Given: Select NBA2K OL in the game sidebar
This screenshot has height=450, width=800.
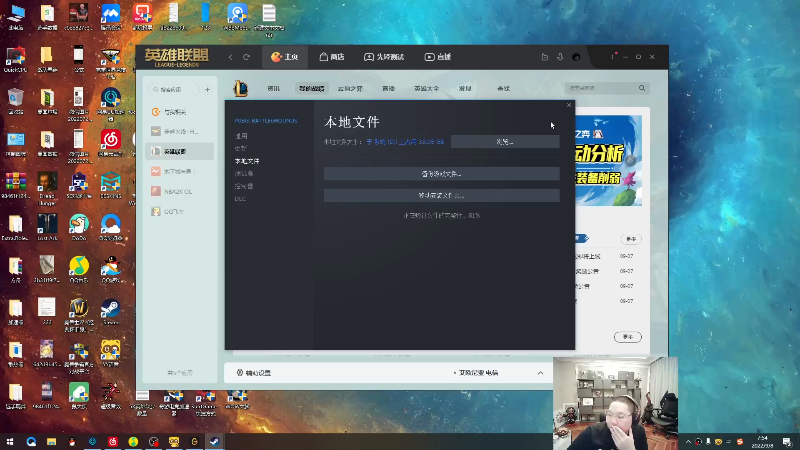Looking at the screenshot, I should (x=180, y=191).
